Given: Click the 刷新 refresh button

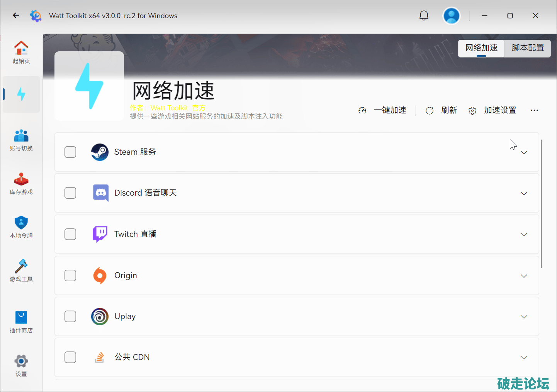Looking at the screenshot, I should coord(442,110).
